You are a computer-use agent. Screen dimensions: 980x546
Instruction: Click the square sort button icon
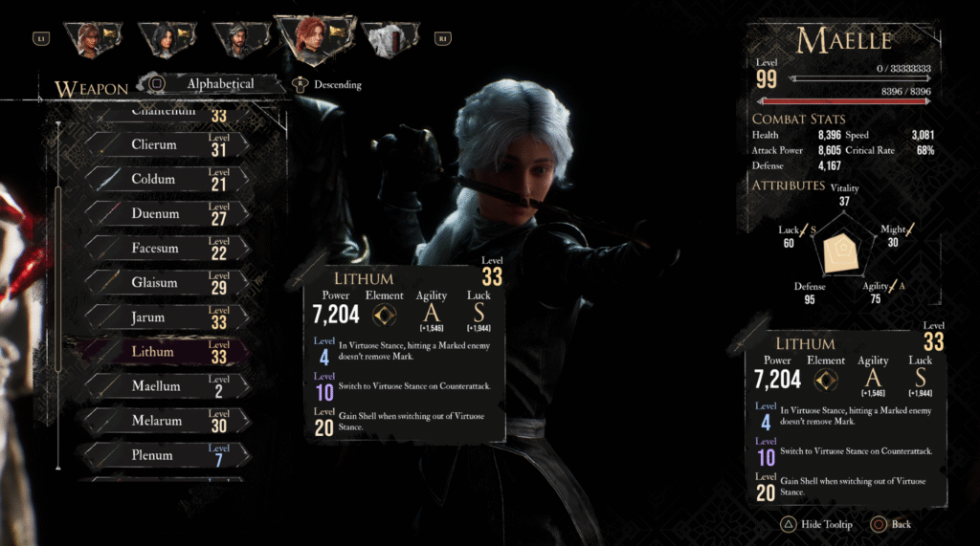[156, 83]
